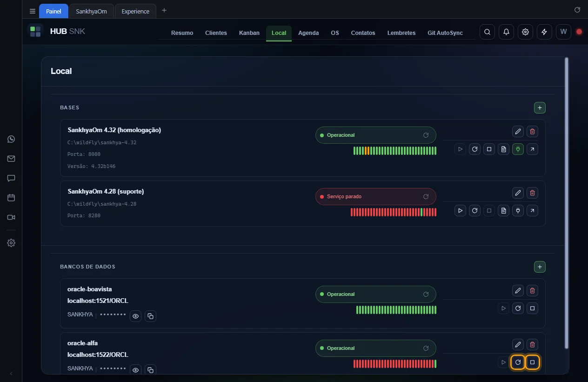
Task: Restart the oracle-alfa database
Action: [x=518, y=362]
